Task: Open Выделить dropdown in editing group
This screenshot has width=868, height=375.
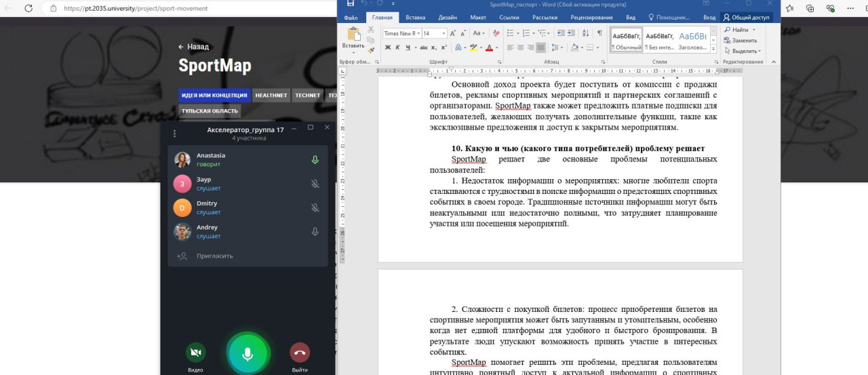Action: point(742,51)
